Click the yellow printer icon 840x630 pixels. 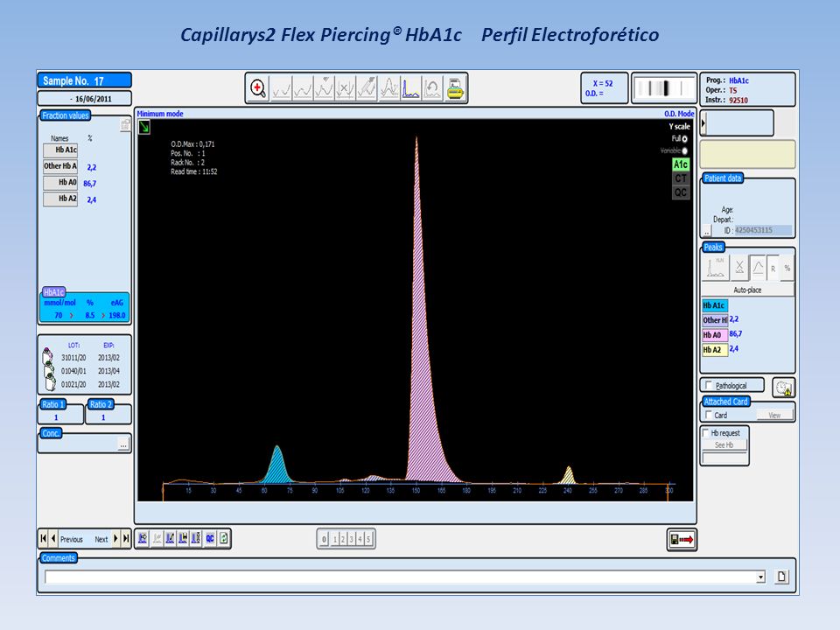coord(455,88)
